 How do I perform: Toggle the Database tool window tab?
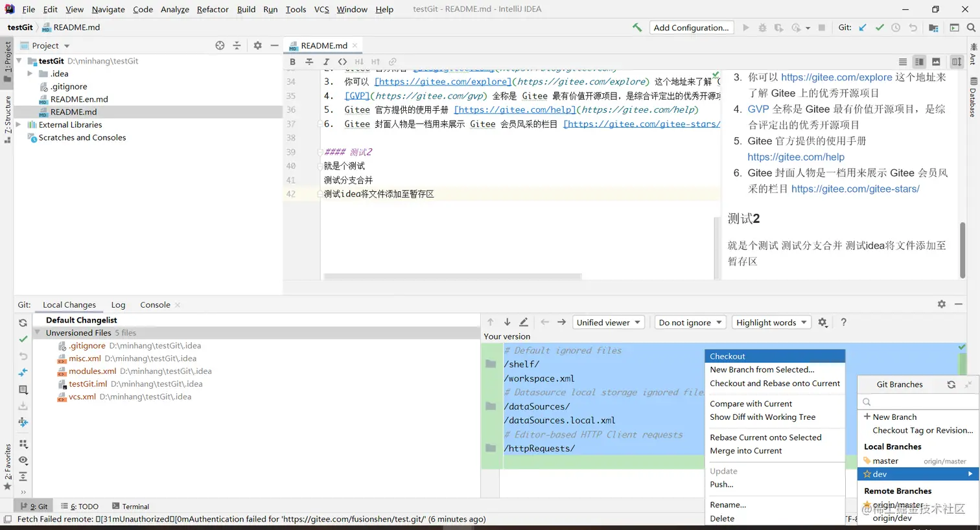pos(972,97)
